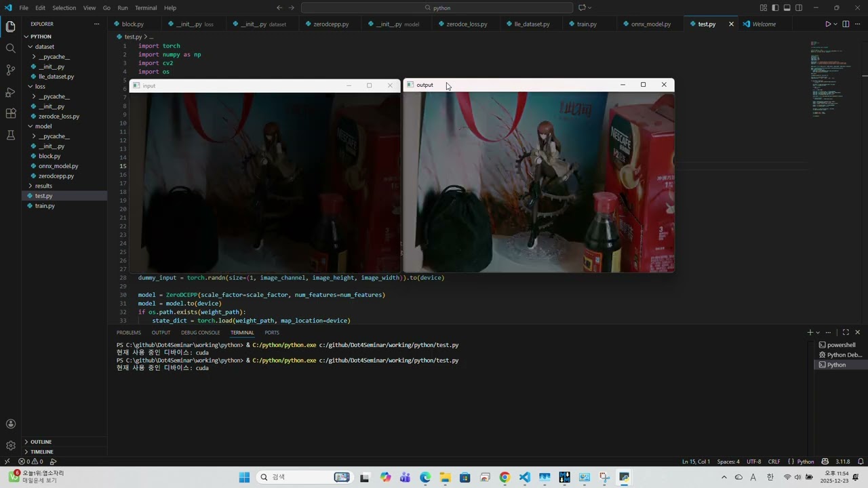Viewport: 868px width, 488px height.
Task: Click the Run Python File play button
Action: click(828, 24)
